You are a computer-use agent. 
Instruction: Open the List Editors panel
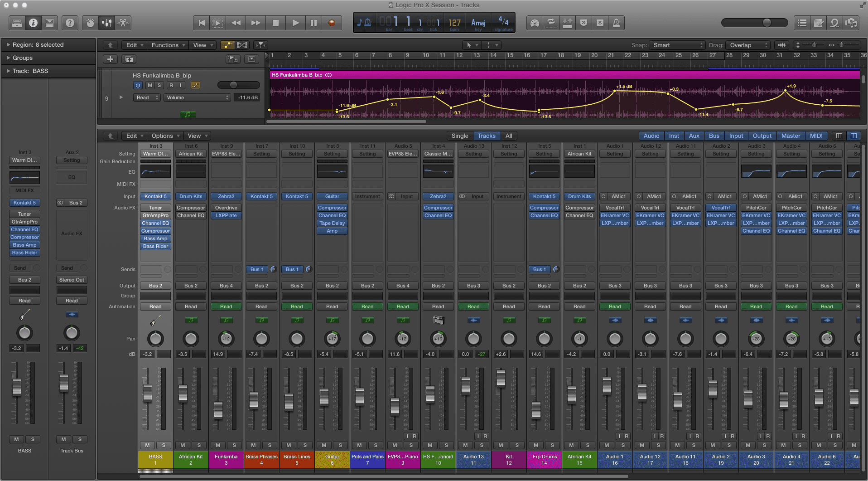coord(801,23)
